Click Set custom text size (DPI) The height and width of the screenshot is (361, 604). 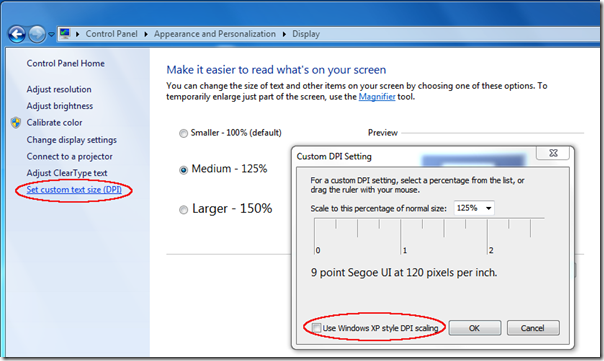pos(74,190)
